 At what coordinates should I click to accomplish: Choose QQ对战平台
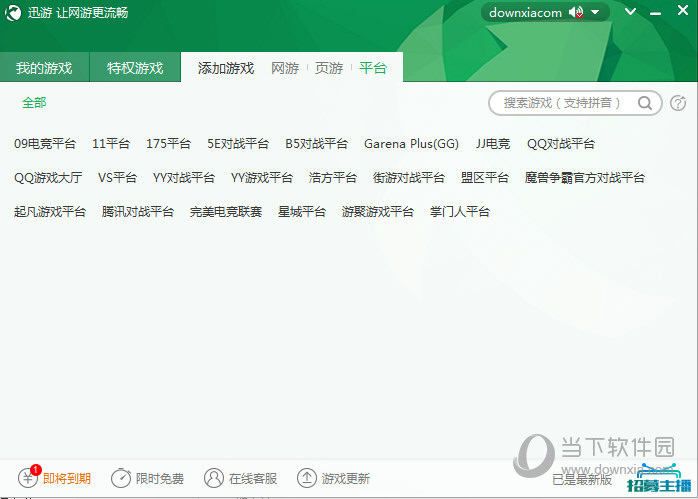[x=561, y=144]
